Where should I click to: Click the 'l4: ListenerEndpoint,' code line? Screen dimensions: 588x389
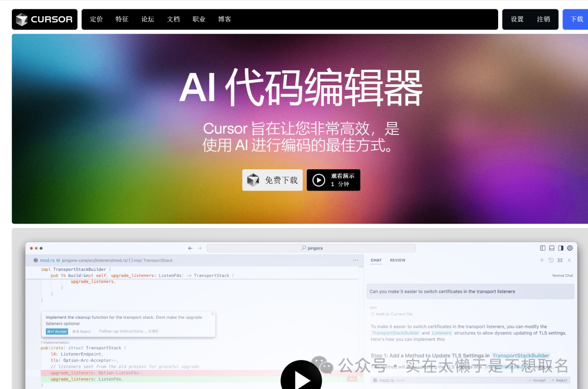77,354
